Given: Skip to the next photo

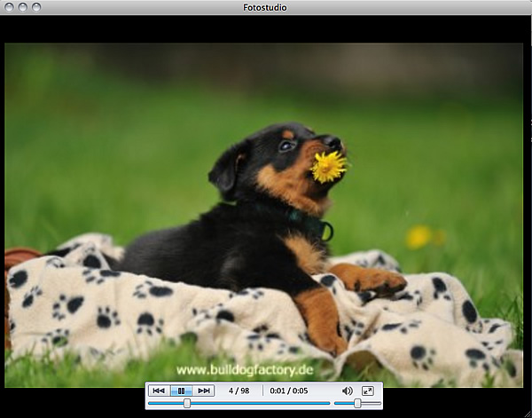Looking at the screenshot, I should [204, 390].
